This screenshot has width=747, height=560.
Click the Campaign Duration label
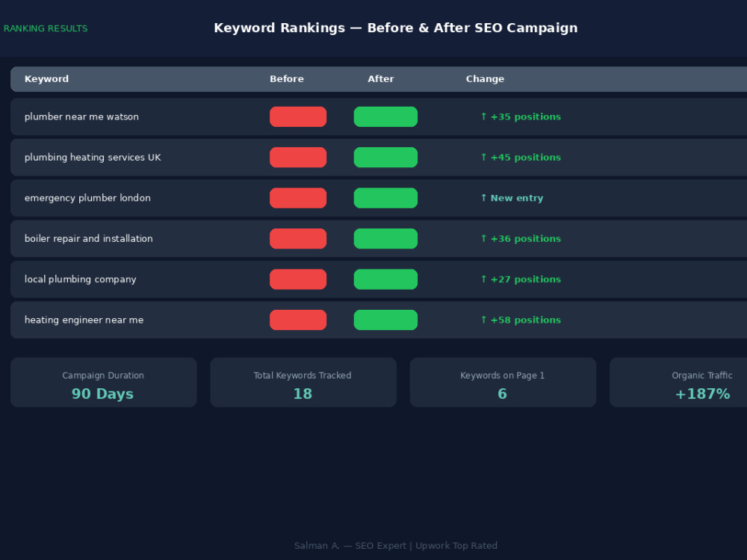tap(103, 376)
